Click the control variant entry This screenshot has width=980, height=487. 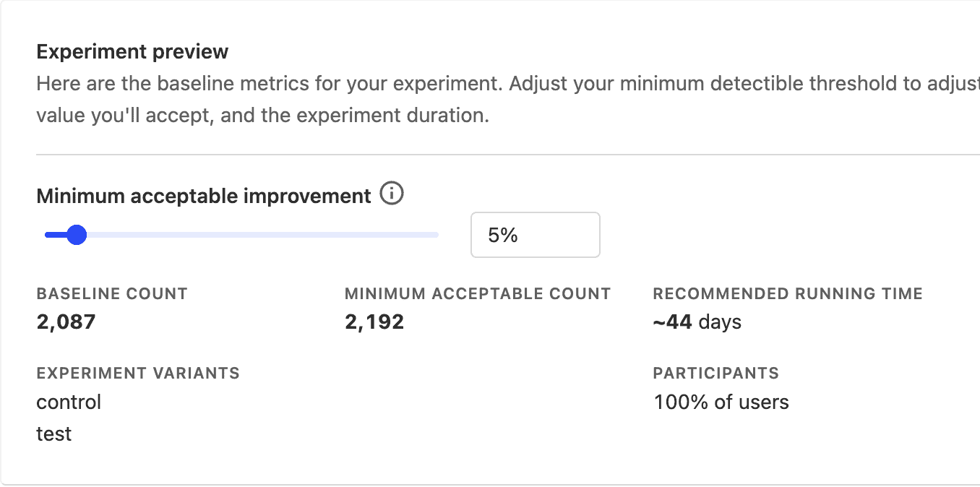pyautogui.click(x=69, y=402)
